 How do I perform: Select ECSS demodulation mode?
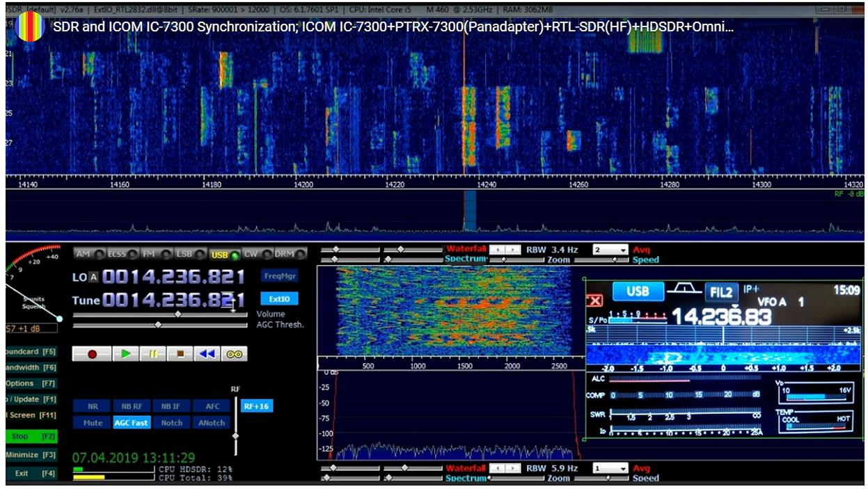[x=123, y=254]
